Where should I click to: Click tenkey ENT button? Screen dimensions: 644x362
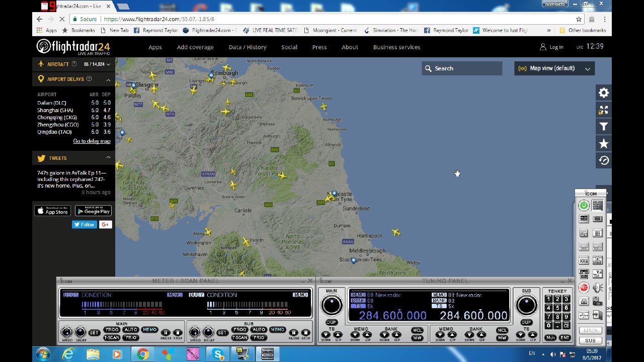coord(565,337)
